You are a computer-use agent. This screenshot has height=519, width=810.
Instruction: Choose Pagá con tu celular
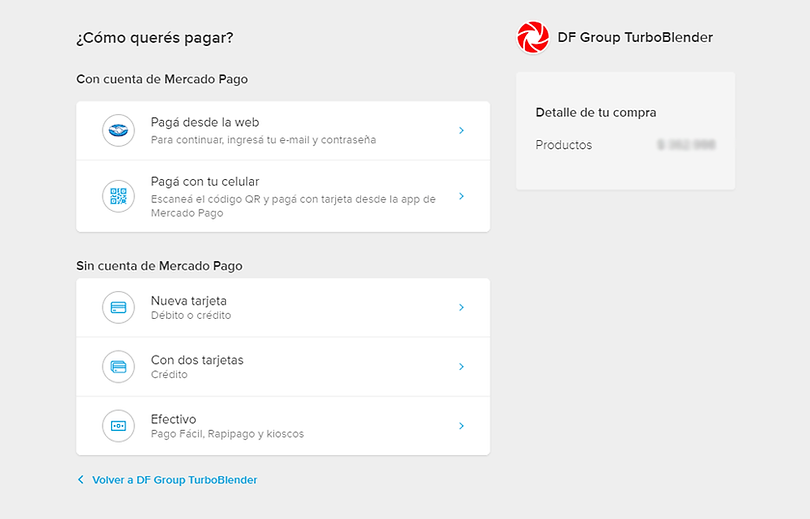click(283, 196)
